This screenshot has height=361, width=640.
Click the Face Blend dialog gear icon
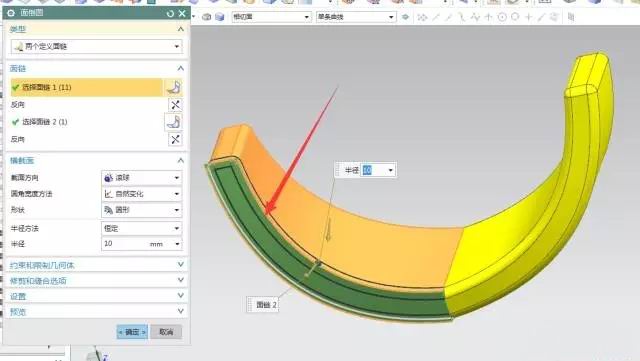11,13
